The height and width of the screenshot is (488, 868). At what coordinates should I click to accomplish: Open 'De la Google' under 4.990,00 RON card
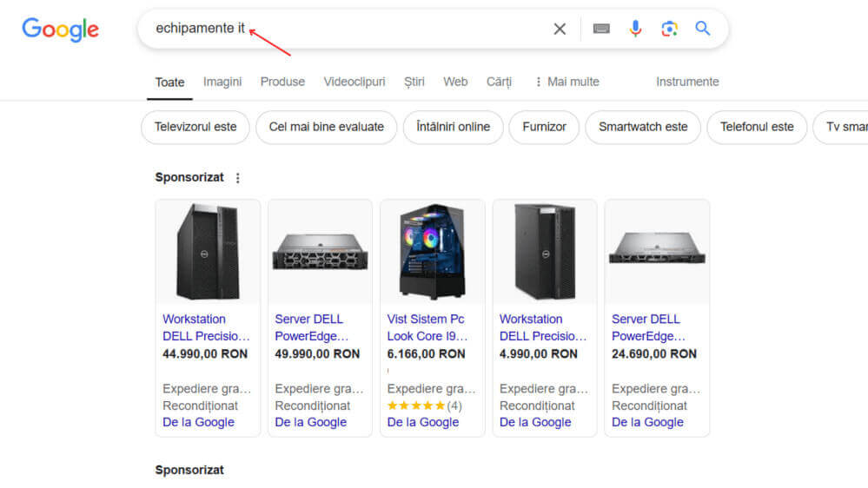535,422
